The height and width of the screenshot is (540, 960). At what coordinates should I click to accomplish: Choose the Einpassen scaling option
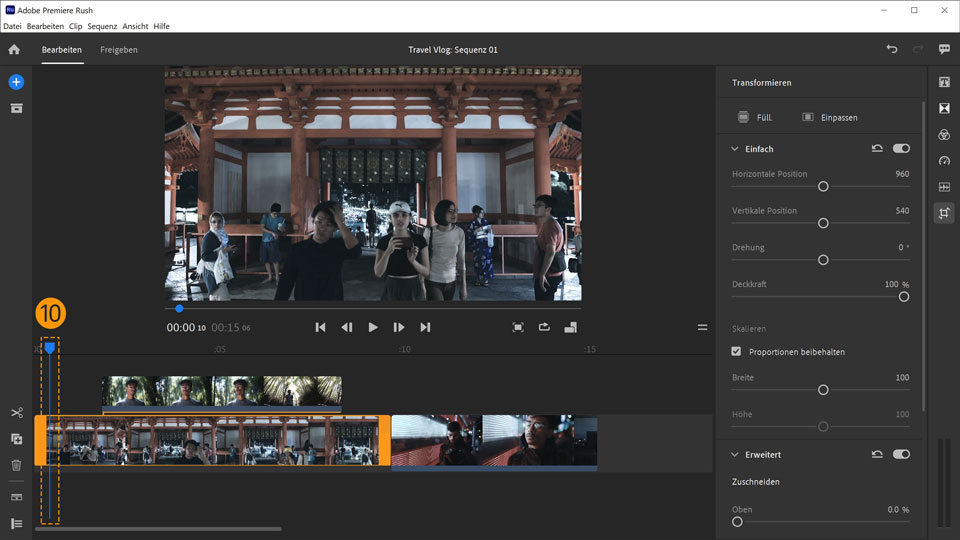click(x=830, y=117)
